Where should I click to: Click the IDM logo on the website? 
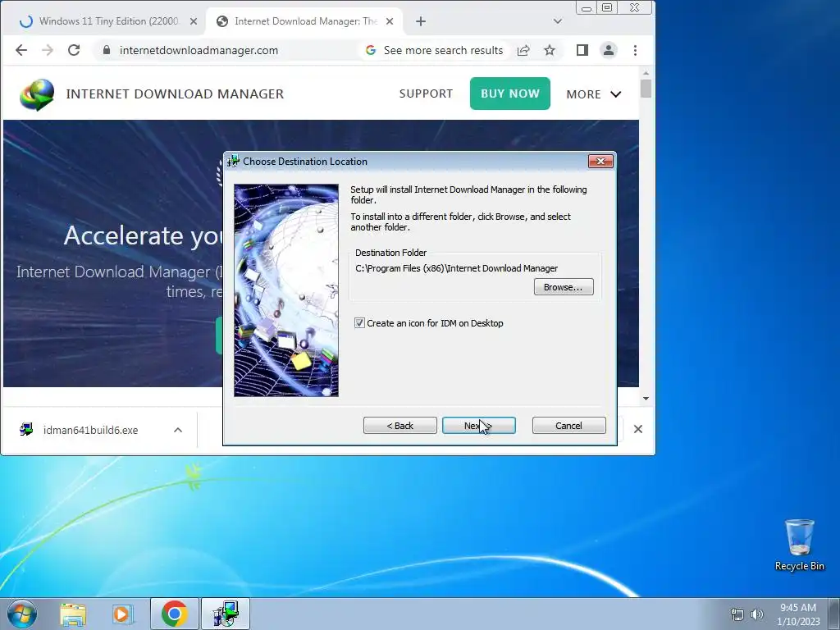(37, 94)
